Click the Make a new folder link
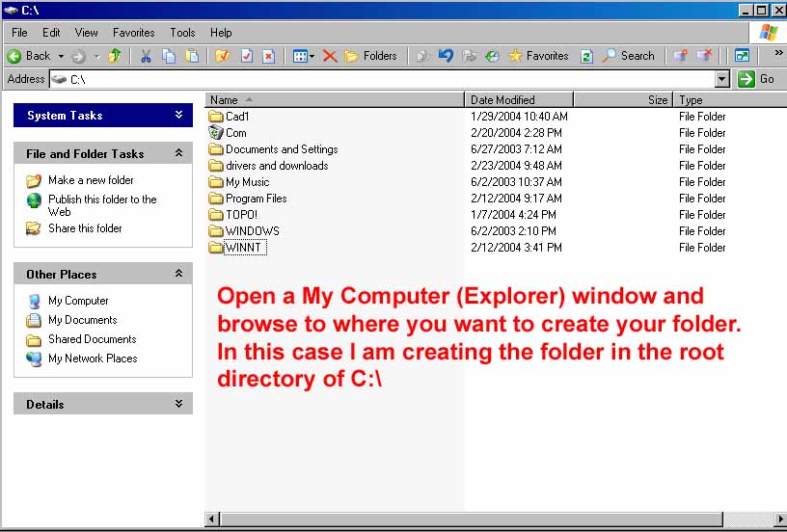The image size is (787, 532). 91,180
